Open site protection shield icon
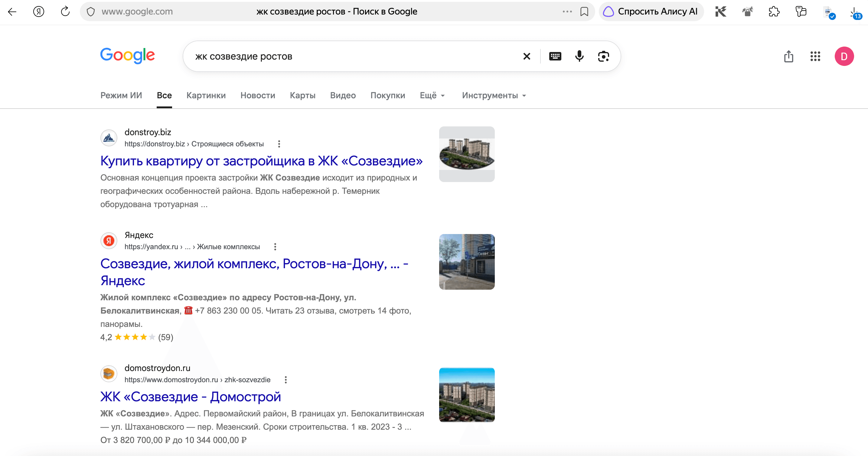 tap(91, 12)
